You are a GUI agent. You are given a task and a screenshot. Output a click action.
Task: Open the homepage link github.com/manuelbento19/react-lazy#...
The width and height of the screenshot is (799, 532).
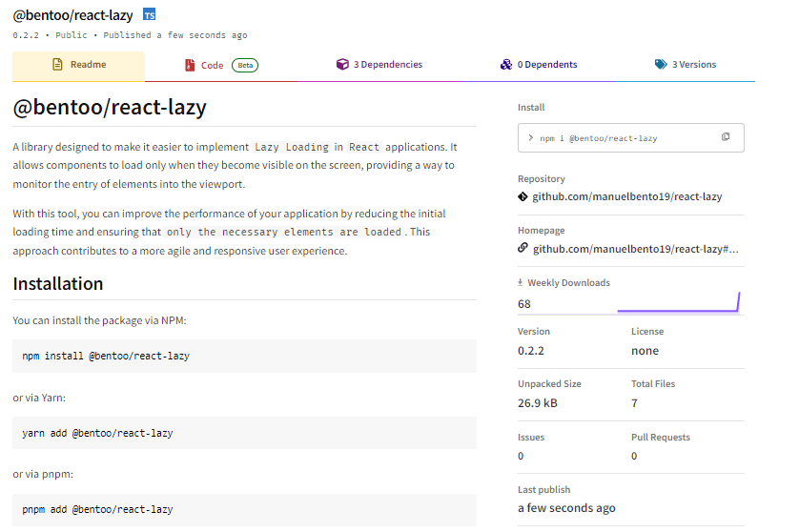[x=635, y=249]
